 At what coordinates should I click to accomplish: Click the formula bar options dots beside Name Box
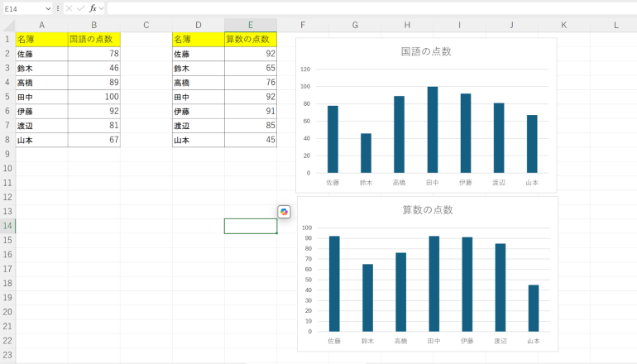click(58, 8)
